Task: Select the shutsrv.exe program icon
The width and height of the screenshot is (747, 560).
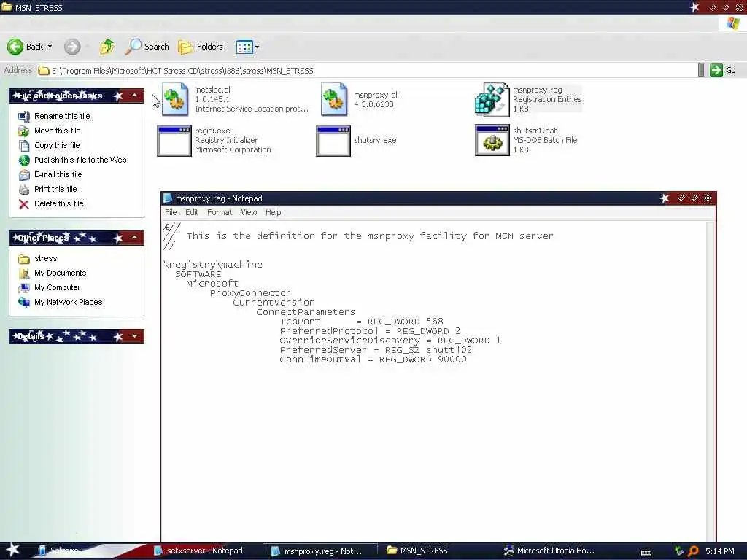Action: [x=333, y=141]
